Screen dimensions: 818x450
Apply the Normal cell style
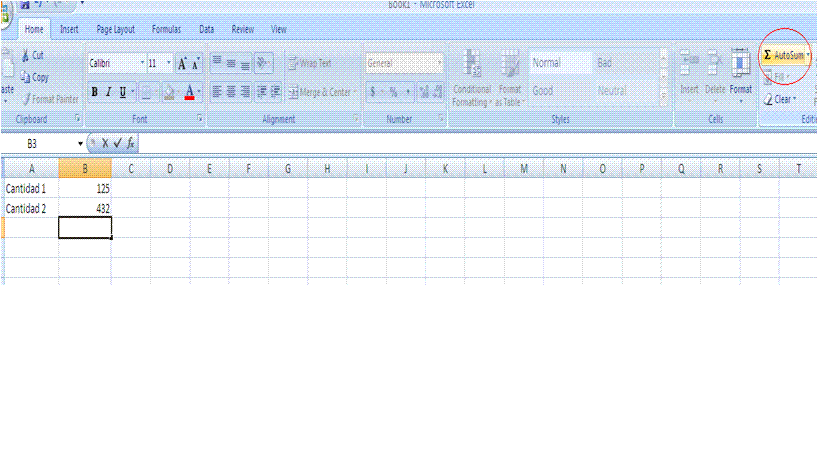coord(561,63)
